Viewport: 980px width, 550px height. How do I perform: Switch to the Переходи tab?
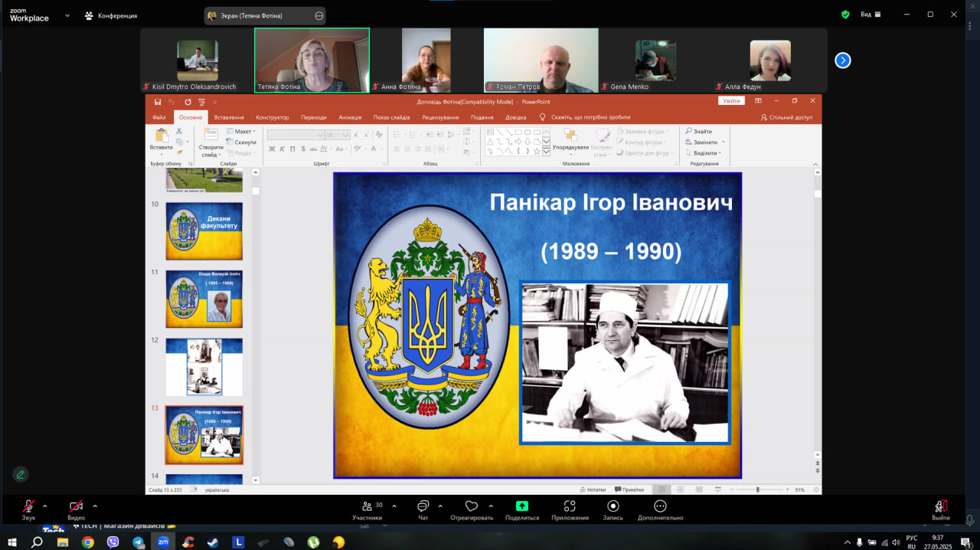(314, 117)
